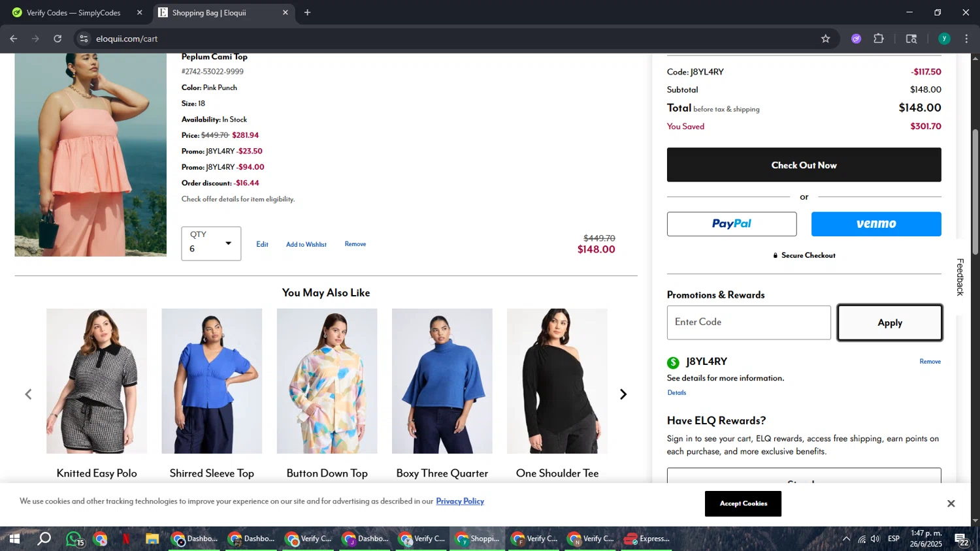Viewport: 980px width, 551px height.
Task: Open the Peplum Cami Top product image
Action: point(90,155)
